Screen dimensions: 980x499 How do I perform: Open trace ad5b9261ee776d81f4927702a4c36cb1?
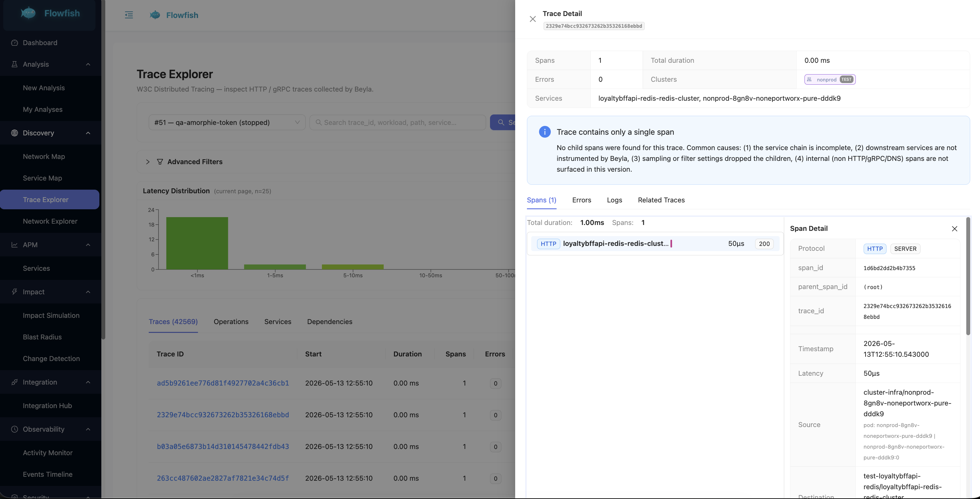(x=223, y=383)
